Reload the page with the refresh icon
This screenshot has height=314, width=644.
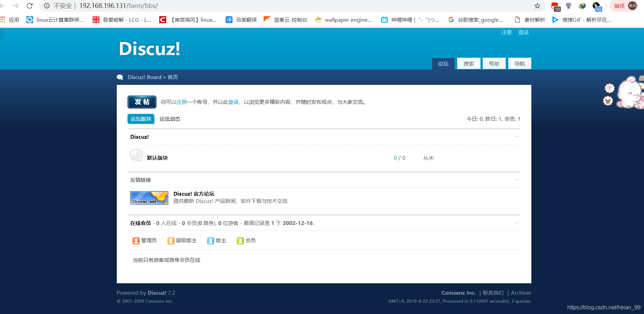(x=30, y=6)
